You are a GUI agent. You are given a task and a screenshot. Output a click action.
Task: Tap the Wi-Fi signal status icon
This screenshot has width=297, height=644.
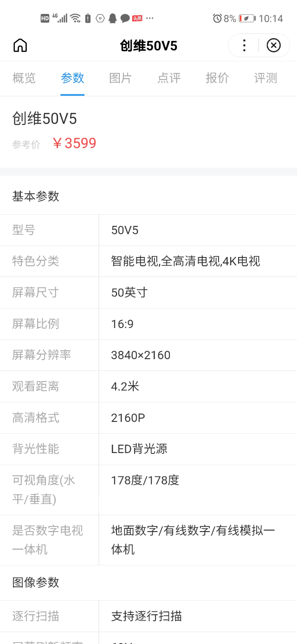[75, 19]
